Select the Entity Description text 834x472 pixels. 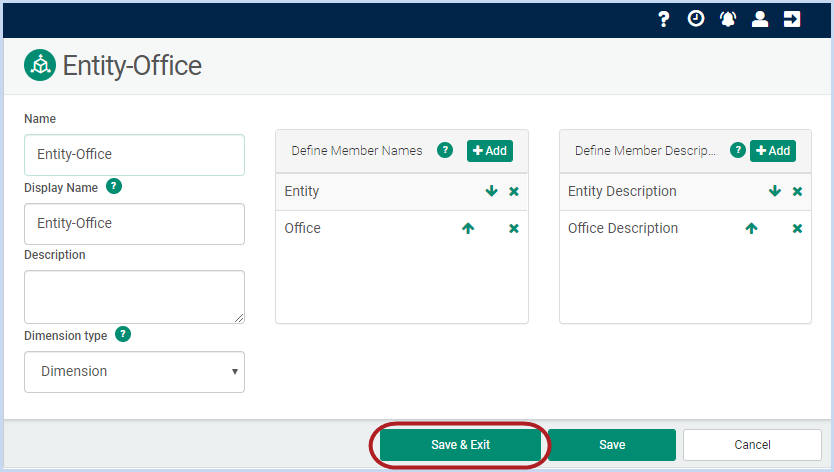(x=622, y=192)
